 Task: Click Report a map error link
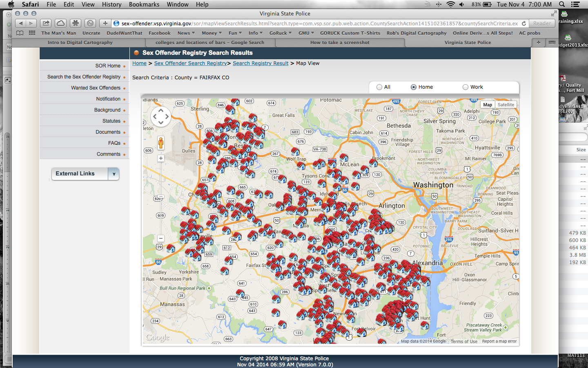(x=499, y=341)
